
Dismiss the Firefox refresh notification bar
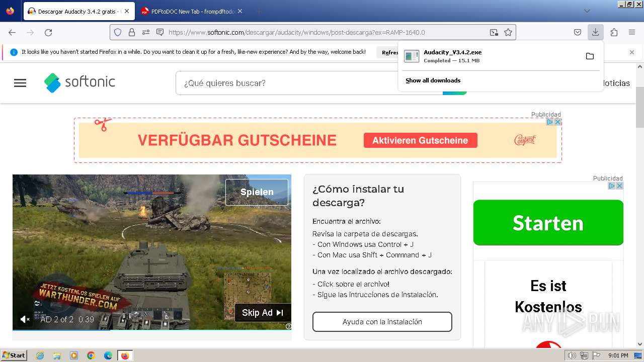click(632, 52)
